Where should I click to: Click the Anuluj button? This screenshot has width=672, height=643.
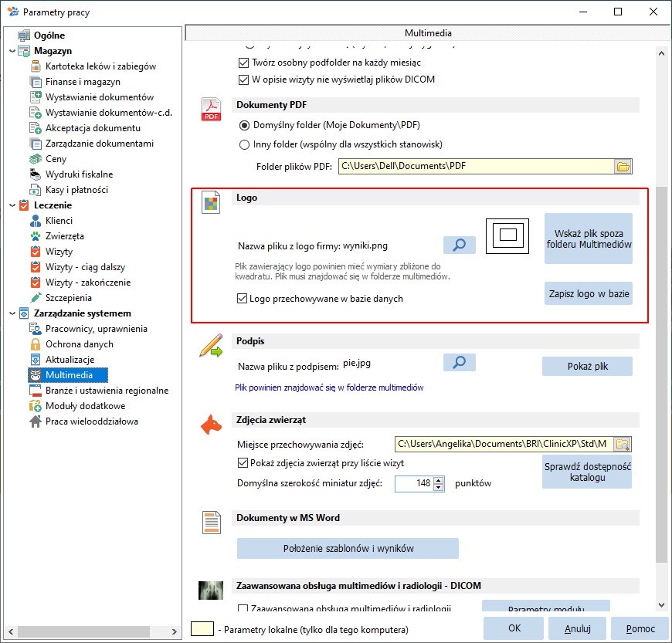pos(577,628)
